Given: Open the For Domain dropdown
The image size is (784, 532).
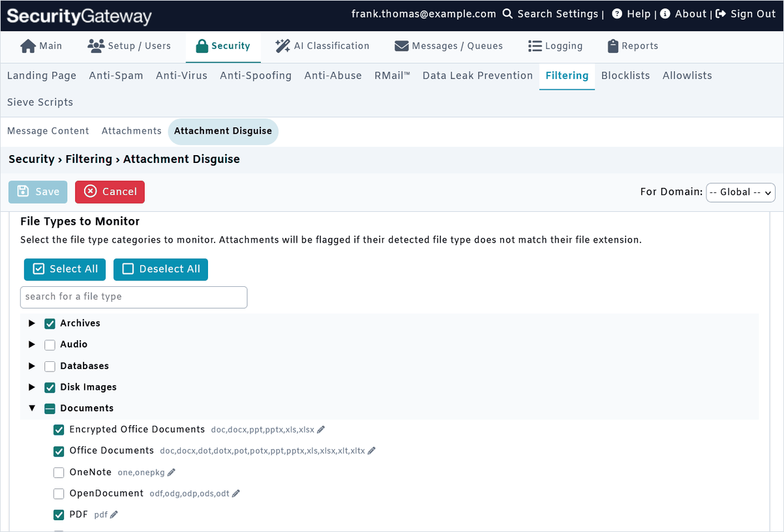Looking at the screenshot, I should click(x=740, y=192).
